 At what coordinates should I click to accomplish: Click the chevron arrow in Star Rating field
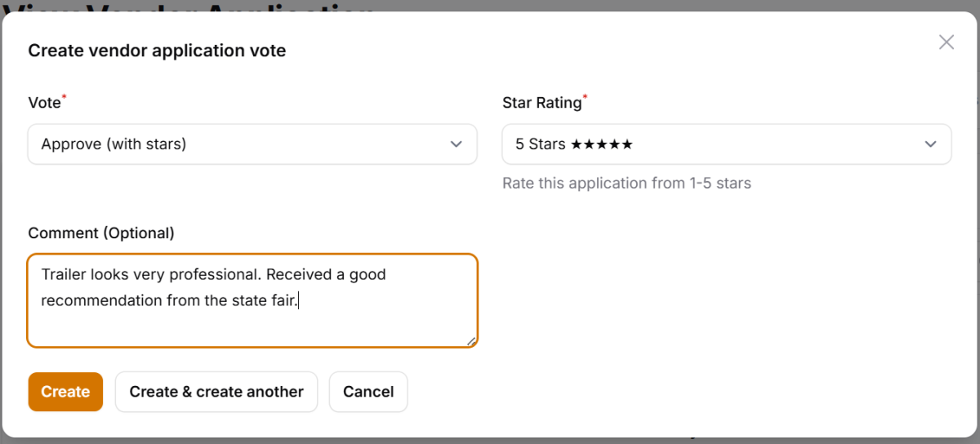click(930, 144)
